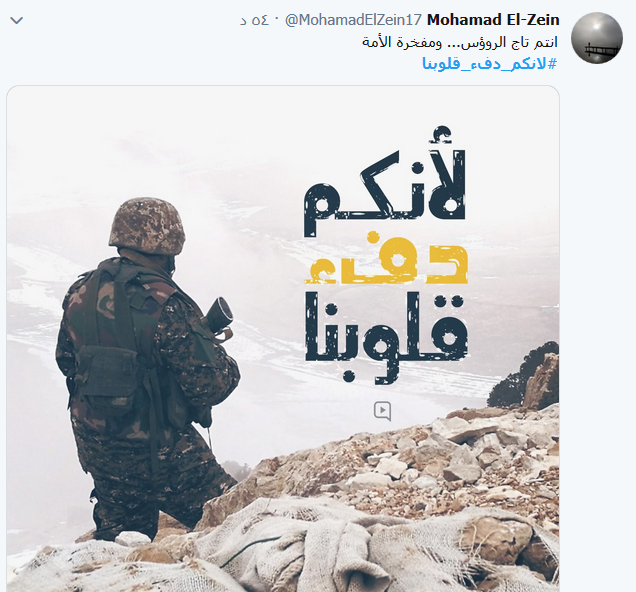
Task: Open the Mohamad El-Zein display name link
Action: [493, 19]
